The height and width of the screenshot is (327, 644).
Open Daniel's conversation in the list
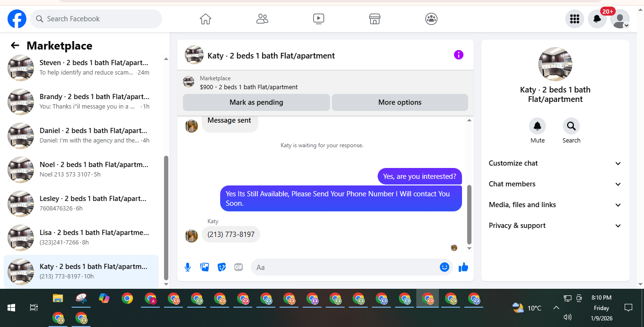82,135
